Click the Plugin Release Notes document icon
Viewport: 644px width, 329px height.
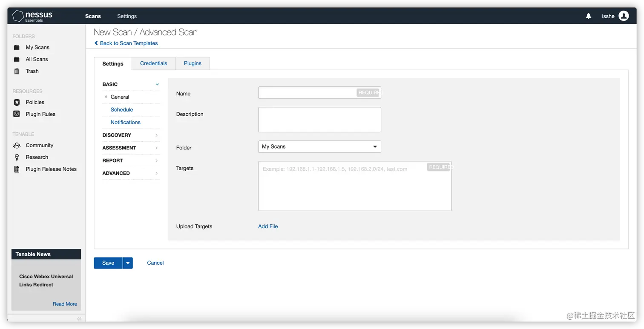pyautogui.click(x=17, y=169)
